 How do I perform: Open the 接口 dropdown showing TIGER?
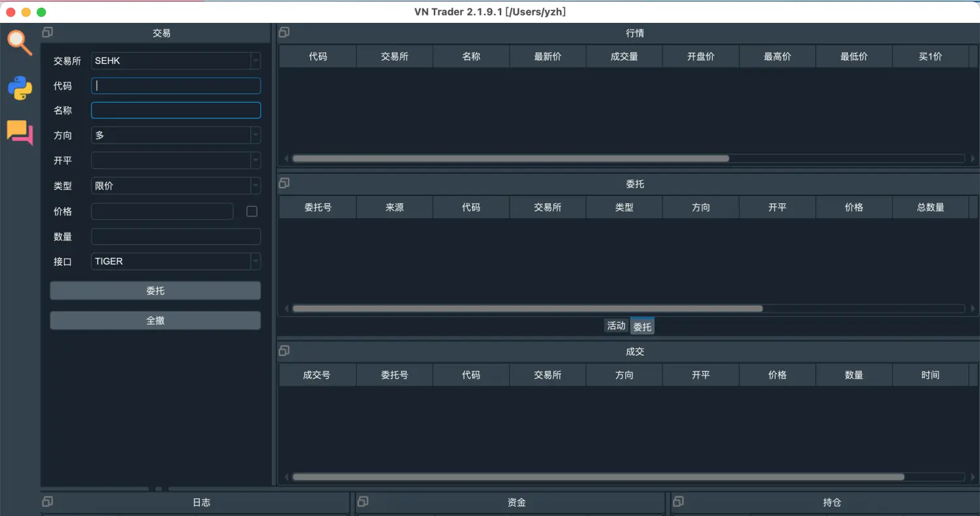(x=176, y=261)
